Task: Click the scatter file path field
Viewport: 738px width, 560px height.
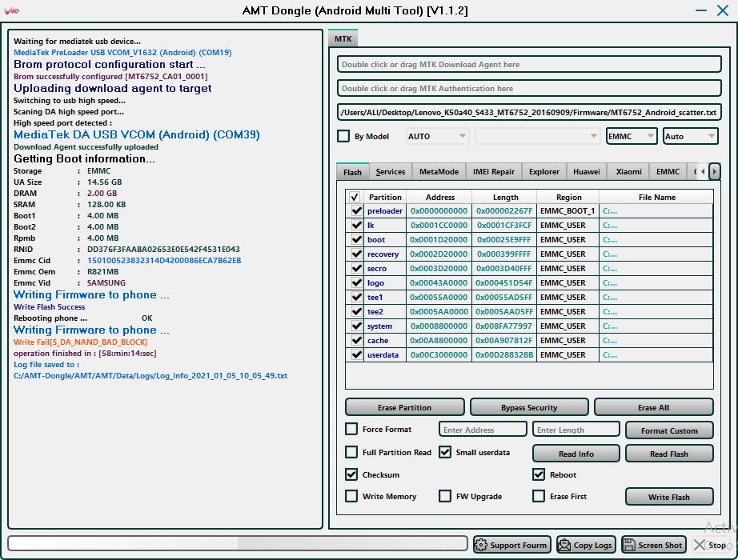Action: (530, 112)
